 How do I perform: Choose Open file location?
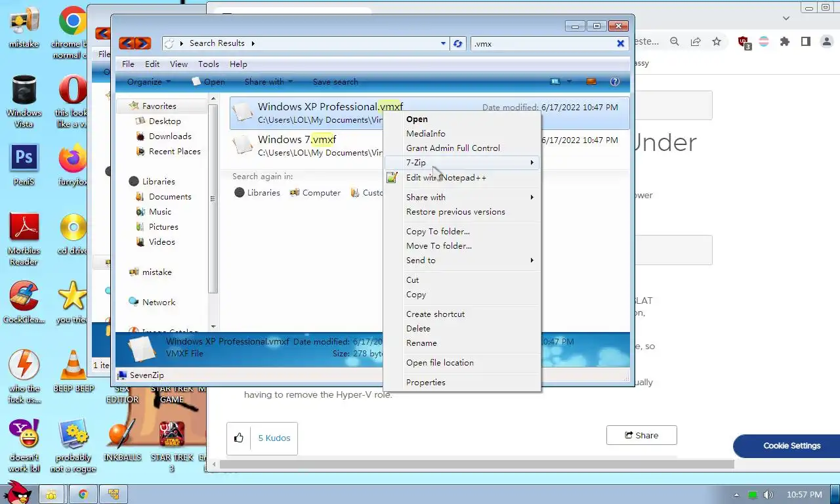462,363
